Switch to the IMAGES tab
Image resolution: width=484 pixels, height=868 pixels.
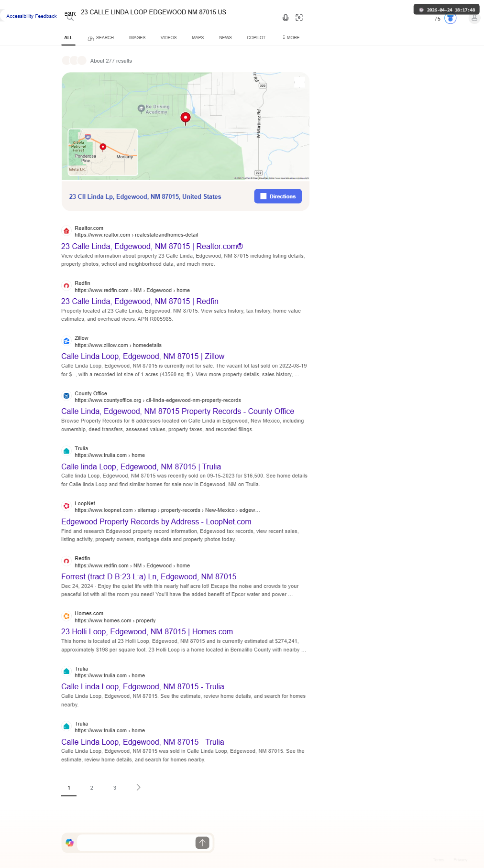(x=137, y=38)
